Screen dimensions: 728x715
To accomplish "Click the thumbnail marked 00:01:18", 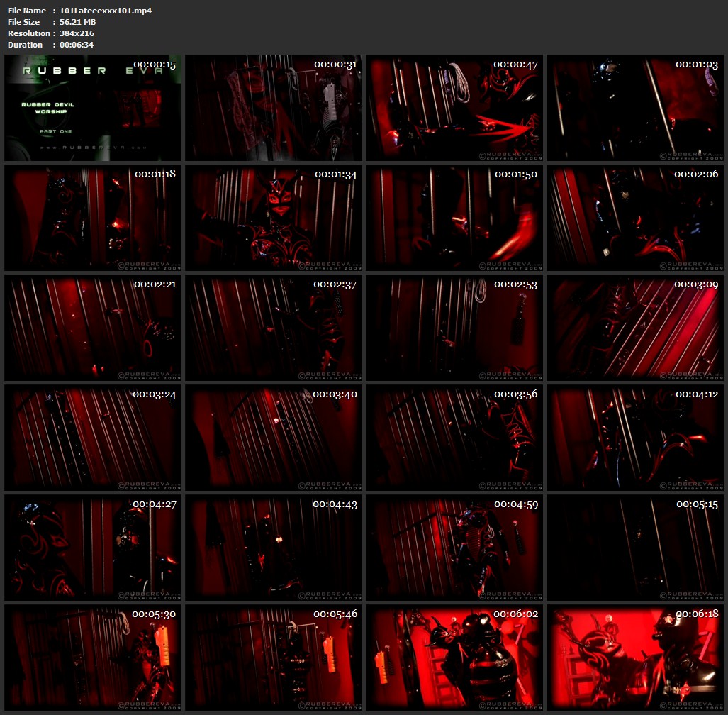I will pyautogui.click(x=93, y=218).
